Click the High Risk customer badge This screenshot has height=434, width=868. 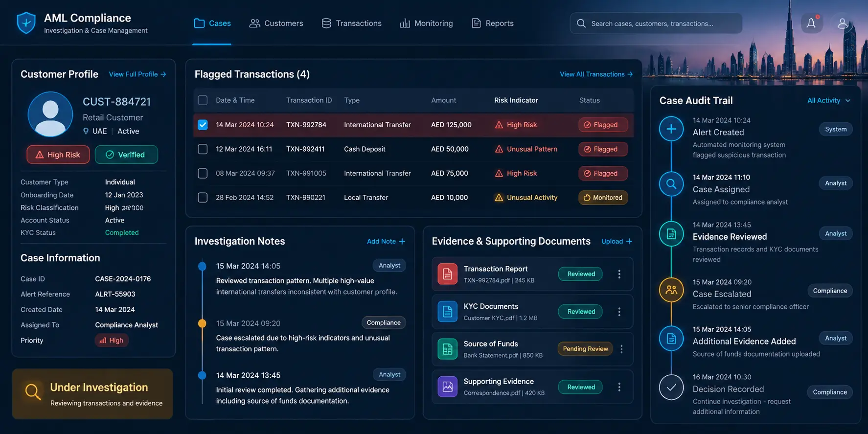point(58,155)
